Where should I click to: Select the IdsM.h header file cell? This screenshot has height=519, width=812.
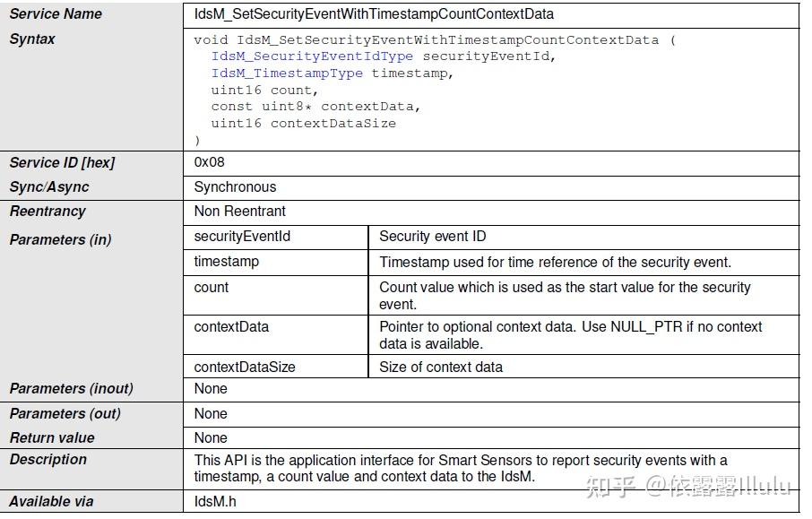215,502
